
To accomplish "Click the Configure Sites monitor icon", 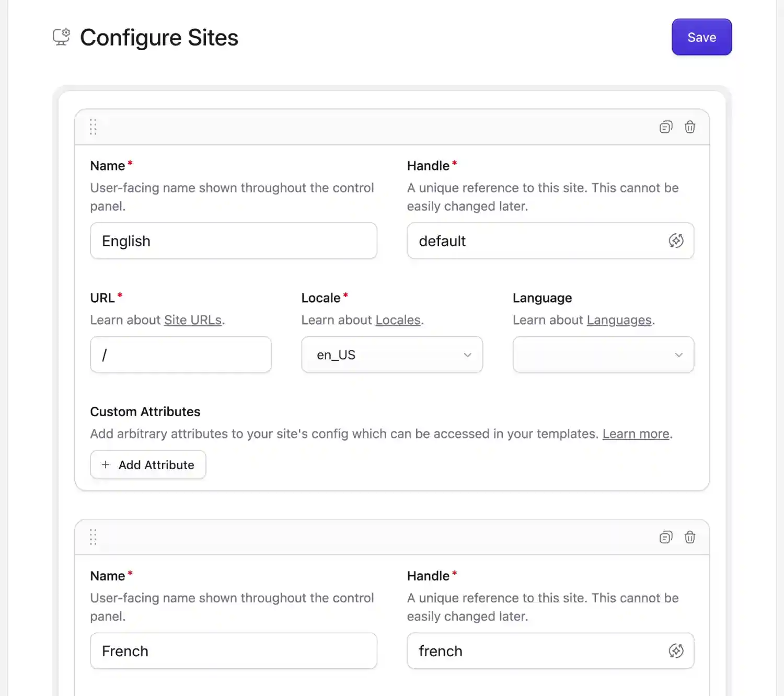I will 61,36.
